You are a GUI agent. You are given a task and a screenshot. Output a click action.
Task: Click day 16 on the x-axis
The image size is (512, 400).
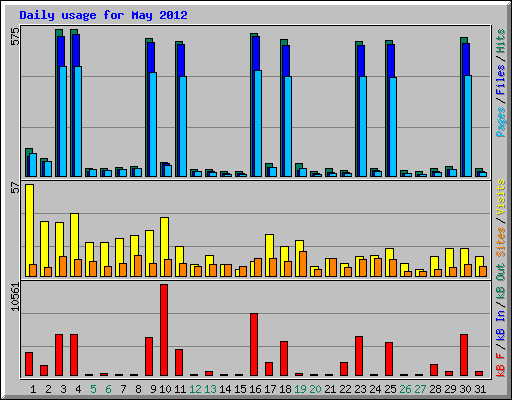(255, 389)
